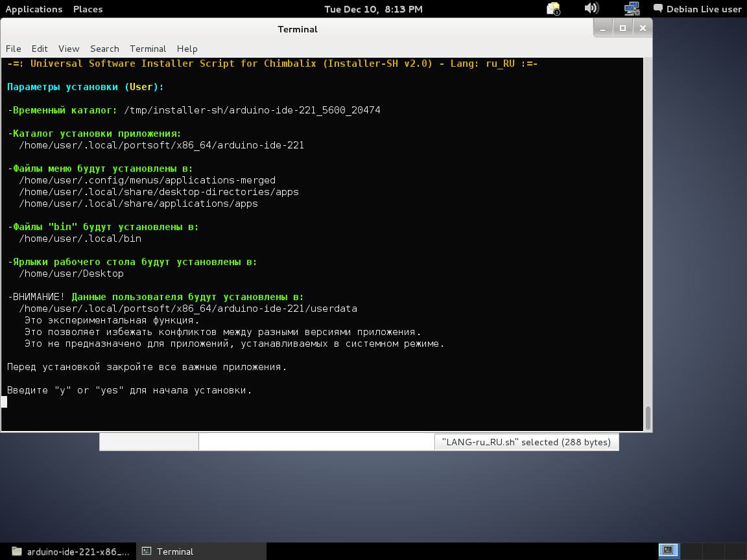Open the View menu
The width and height of the screenshot is (747, 560).
click(x=69, y=49)
